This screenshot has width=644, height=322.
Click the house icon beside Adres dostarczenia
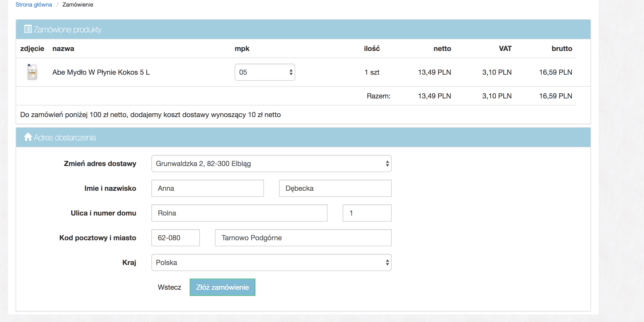pos(28,137)
